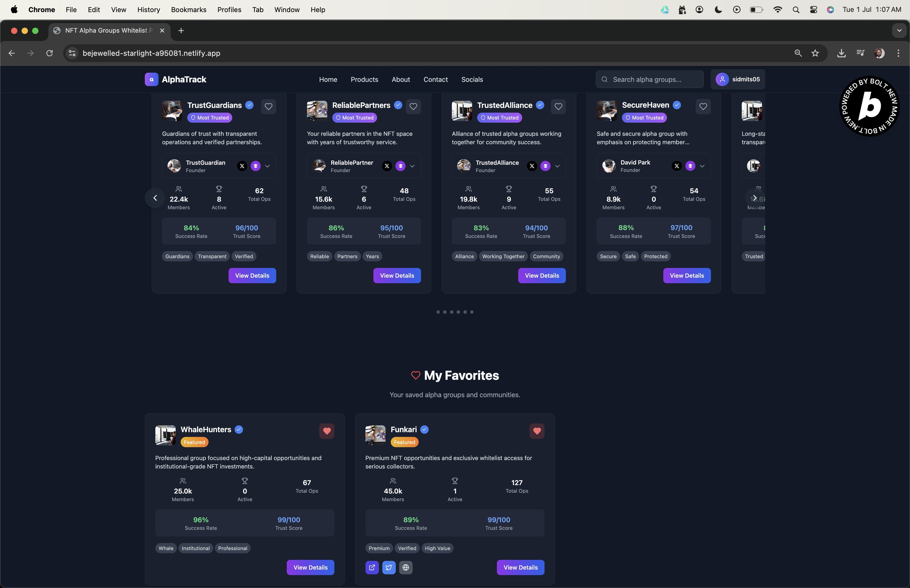Expand TrustGuardian founder details chevron
The image size is (910, 588).
268,166
